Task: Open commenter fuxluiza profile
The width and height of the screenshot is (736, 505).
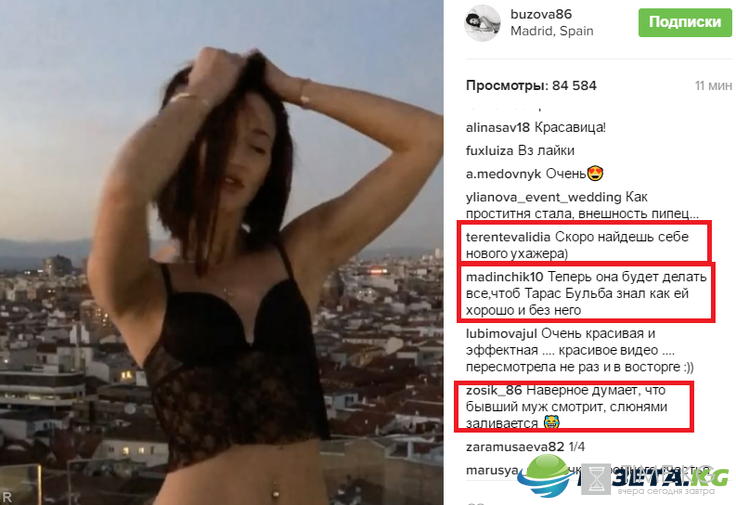Action: tap(490, 151)
